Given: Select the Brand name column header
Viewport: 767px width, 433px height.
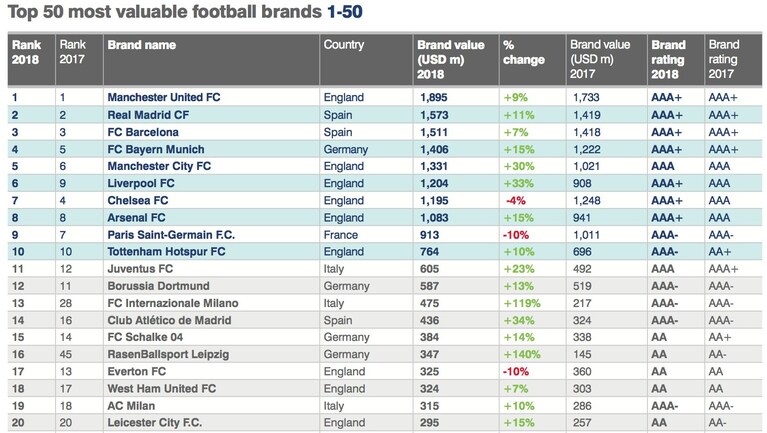Looking at the screenshot, I should [x=141, y=45].
